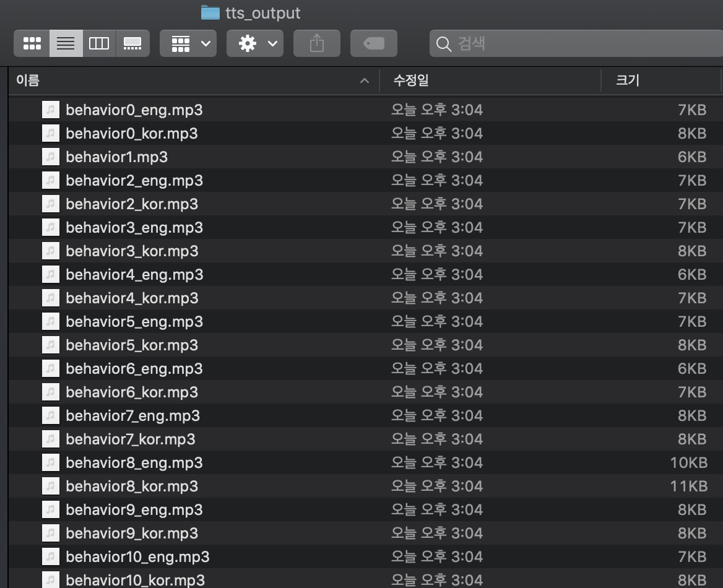Select behavior0_eng.mp3
The height and width of the screenshot is (588, 723).
[x=366, y=110]
